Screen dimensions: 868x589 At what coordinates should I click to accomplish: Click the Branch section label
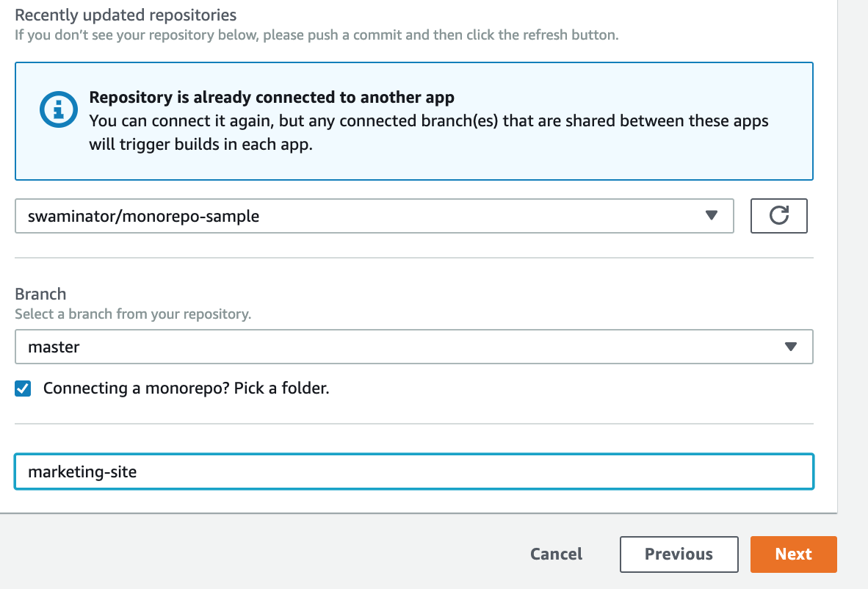point(40,294)
